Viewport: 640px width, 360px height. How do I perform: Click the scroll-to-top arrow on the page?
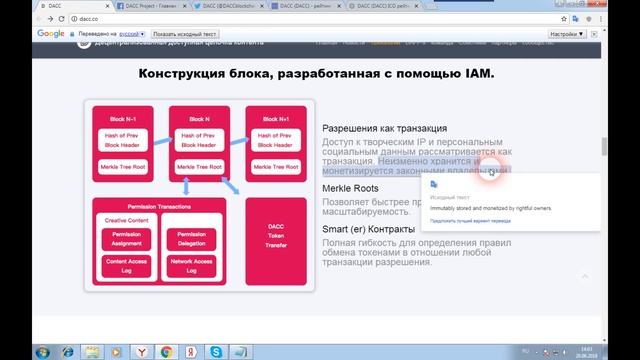pyautogui.click(x=584, y=276)
